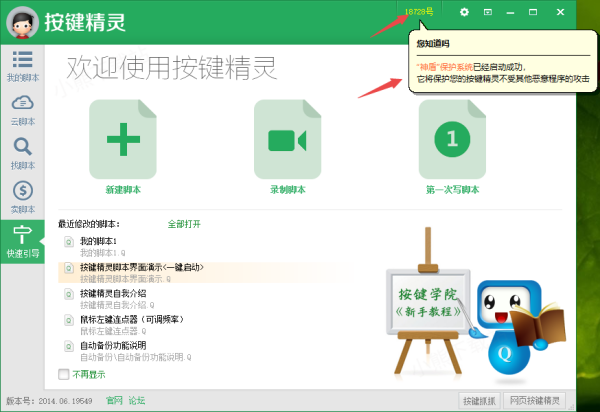Image resolution: width=600 pixels, height=412 pixels.
Task: Open the 找脚本 search section
Action: (23, 154)
